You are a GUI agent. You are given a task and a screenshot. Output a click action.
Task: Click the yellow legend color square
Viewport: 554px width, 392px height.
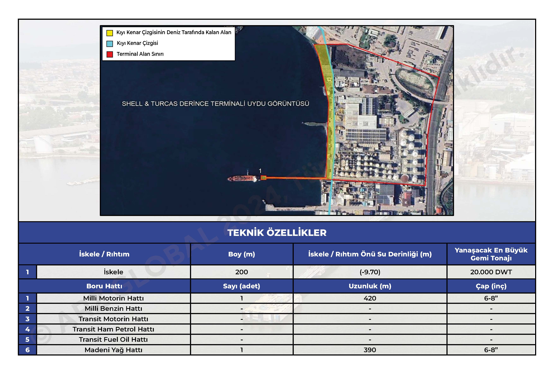(x=110, y=33)
